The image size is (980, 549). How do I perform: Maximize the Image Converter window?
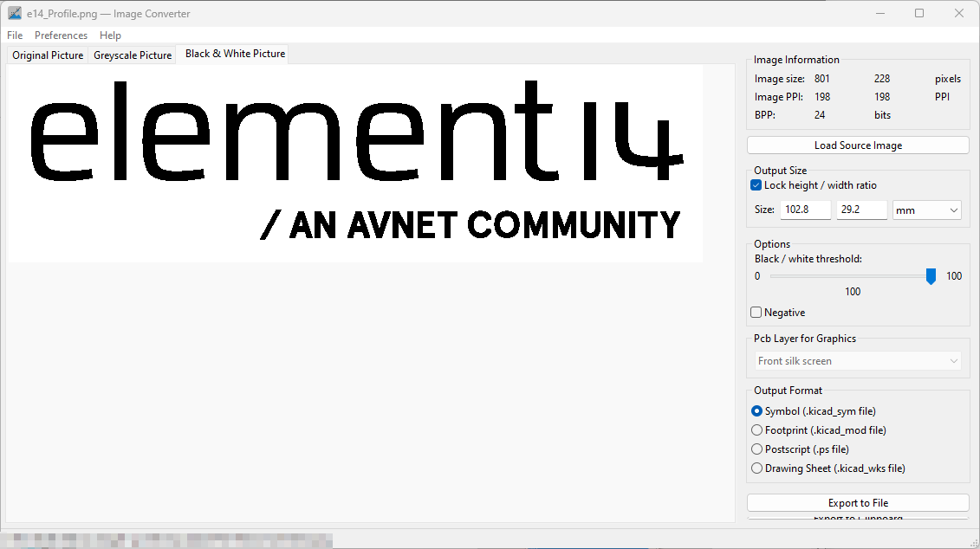click(x=918, y=13)
